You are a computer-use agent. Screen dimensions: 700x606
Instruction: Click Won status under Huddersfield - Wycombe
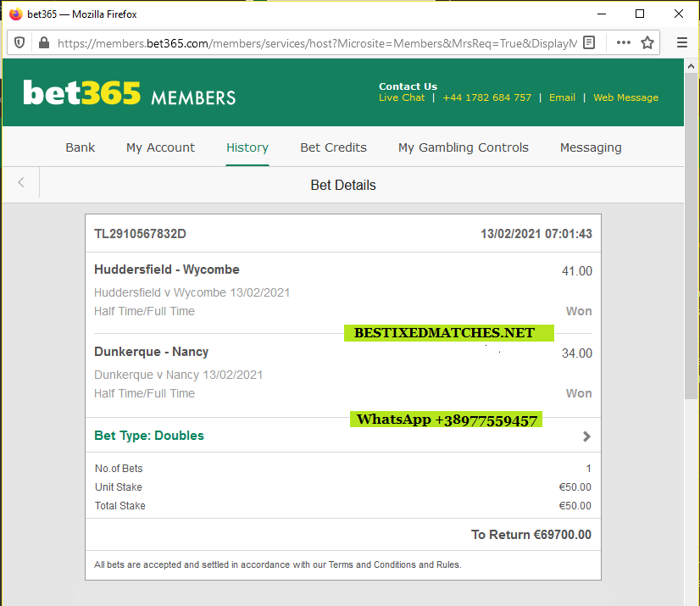579,311
